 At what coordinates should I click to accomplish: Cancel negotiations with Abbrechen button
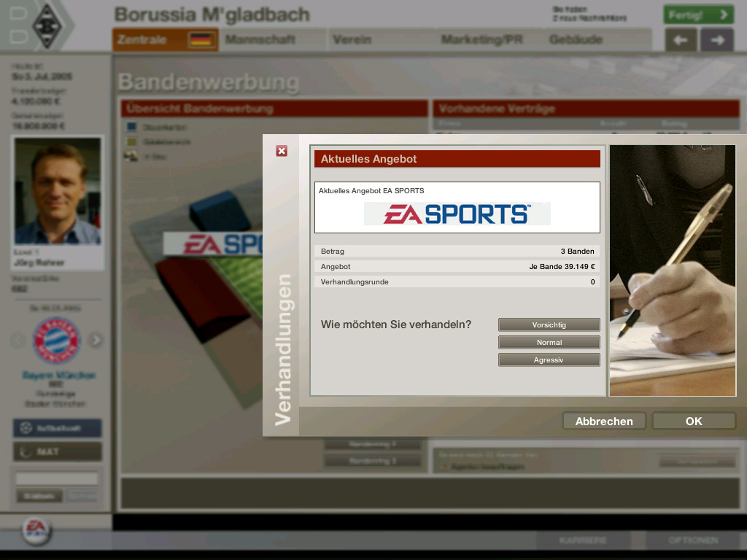(x=603, y=421)
